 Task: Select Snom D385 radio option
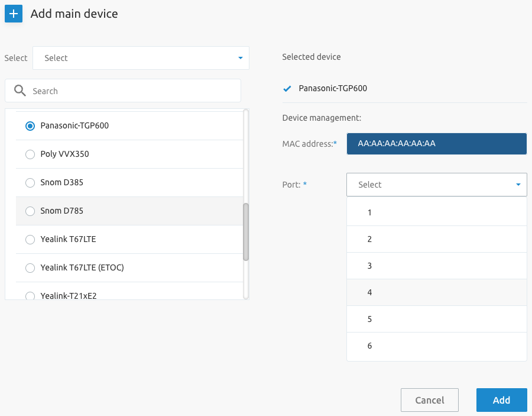(30, 183)
